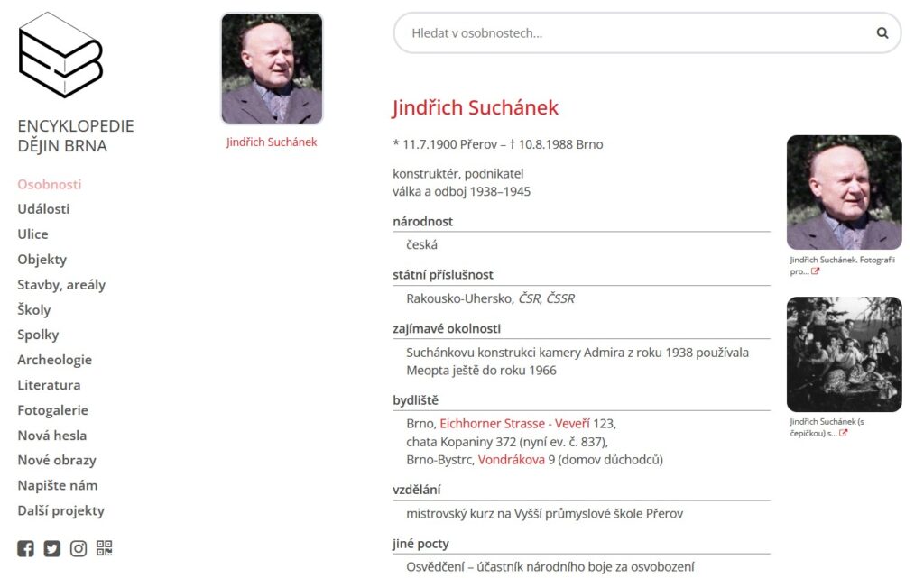Open external link icon under first photo

[x=816, y=271]
